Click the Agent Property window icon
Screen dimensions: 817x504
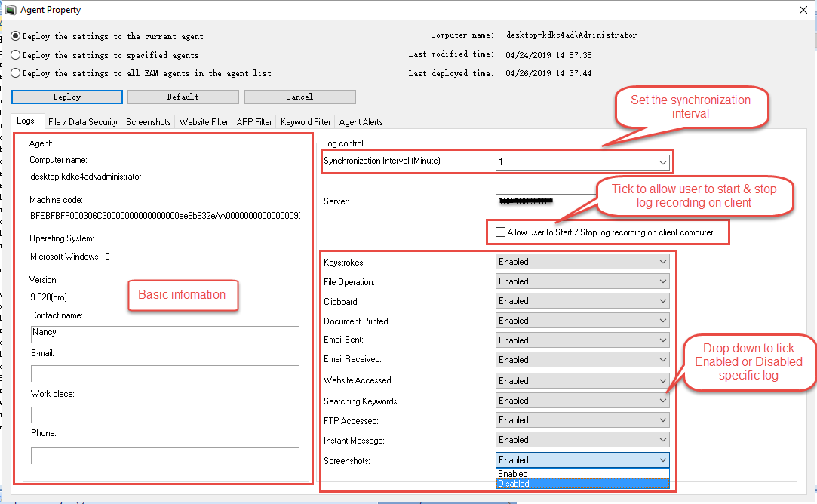10,10
